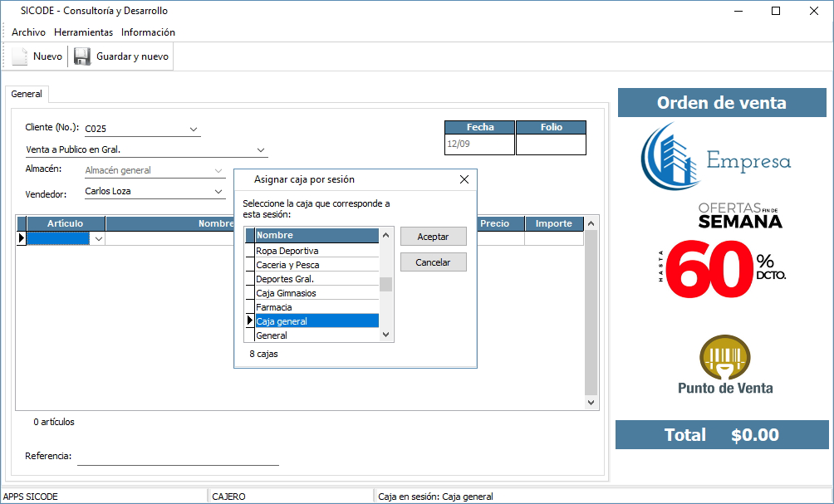Select Farmacia in the caja list
Screen dimensions: 834x504
coord(316,307)
